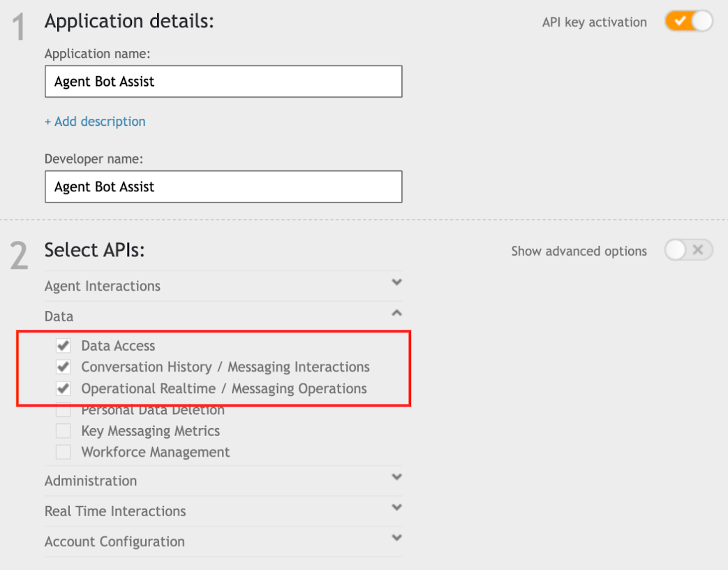Expand the Real Time Interactions chevron

pyautogui.click(x=396, y=507)
